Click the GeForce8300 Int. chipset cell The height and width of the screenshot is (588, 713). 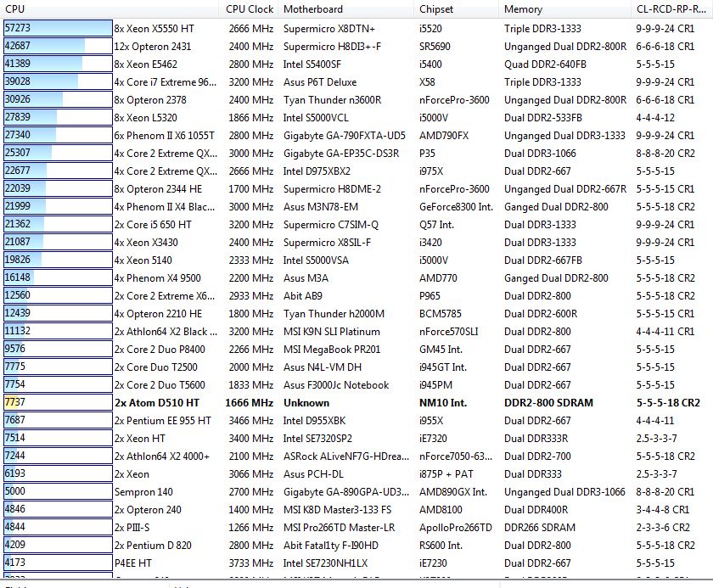[456, 207]
